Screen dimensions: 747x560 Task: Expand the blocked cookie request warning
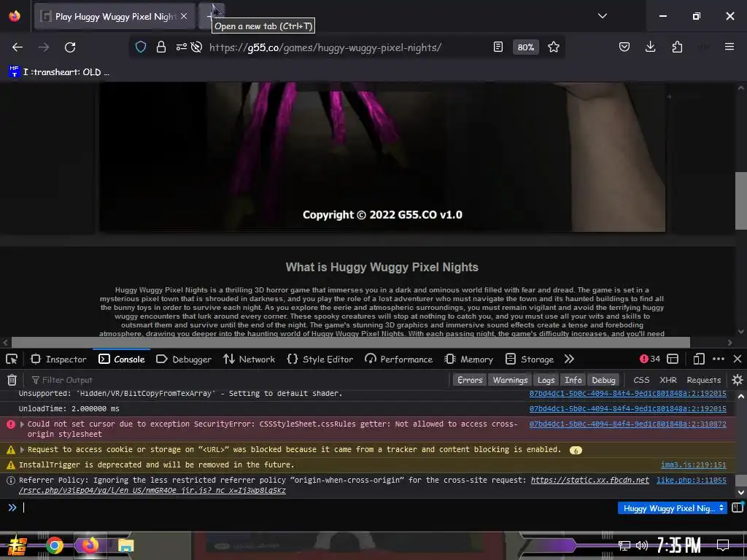22,449
